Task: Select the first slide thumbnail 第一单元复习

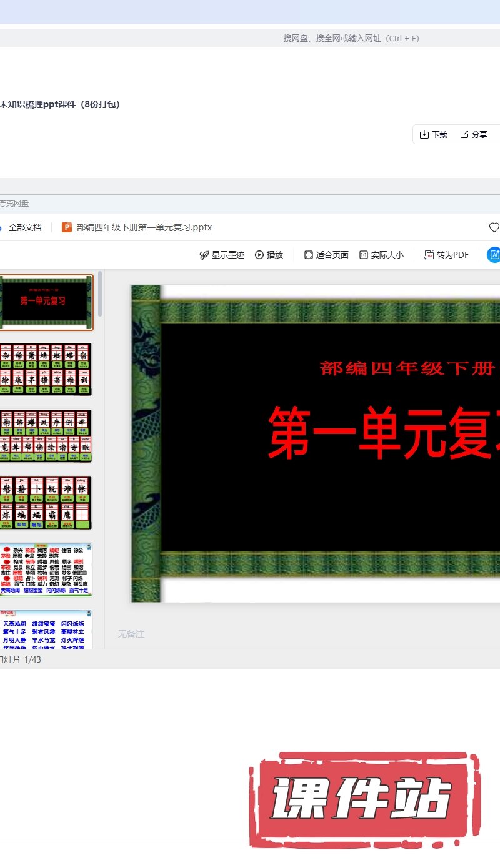Action: (46, 302)
